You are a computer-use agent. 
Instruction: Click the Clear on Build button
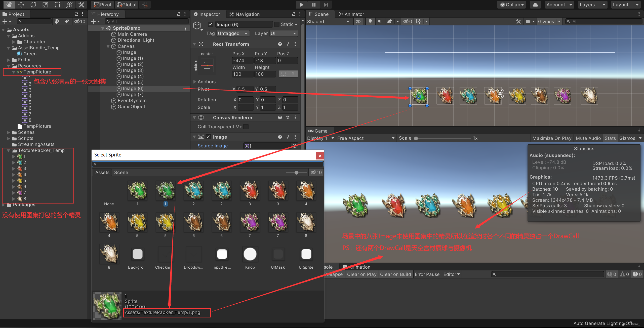[395, 274]
